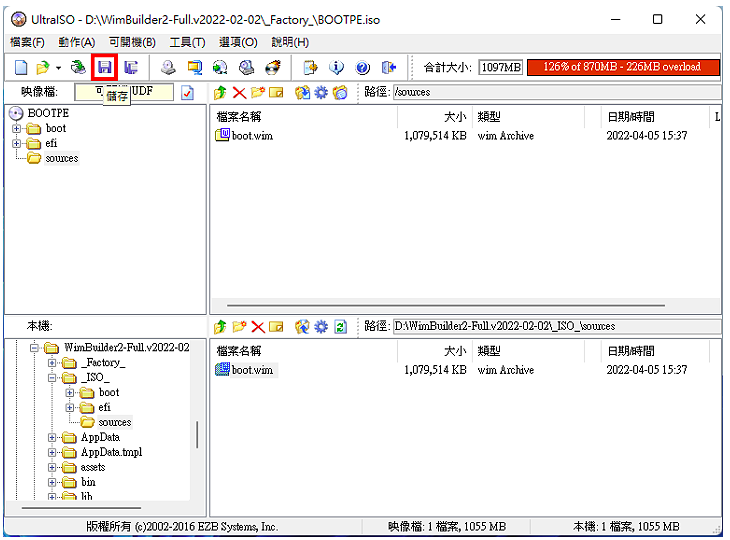The image size is (730, 540).
Task: Open the dropdown arrow beside Open icon
Action: pyautogui.click(x=58, y=68)
